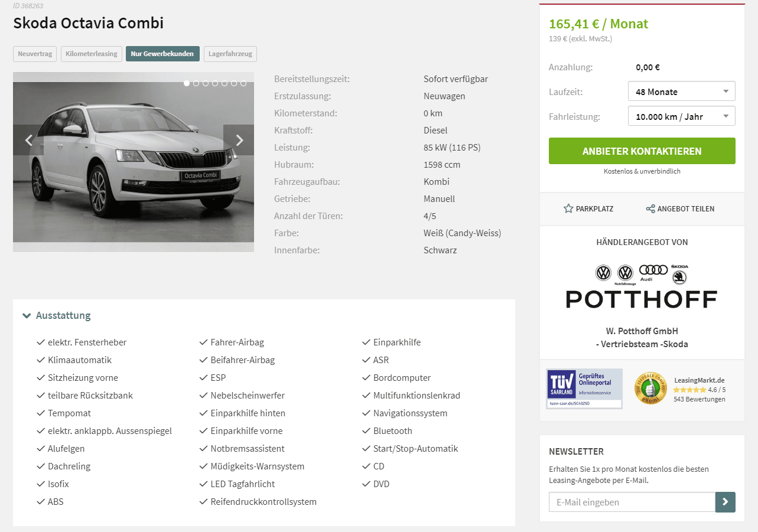This screenshot has height=532, width=758.
Task: Open the Laufzeit 48 Monate dropdown
Action: (682, 92)
